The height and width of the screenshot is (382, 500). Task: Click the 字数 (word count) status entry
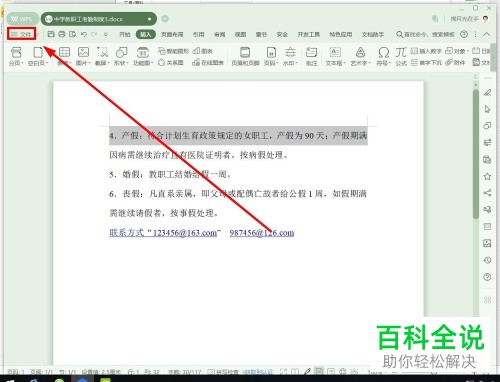[x=184, y=371]
